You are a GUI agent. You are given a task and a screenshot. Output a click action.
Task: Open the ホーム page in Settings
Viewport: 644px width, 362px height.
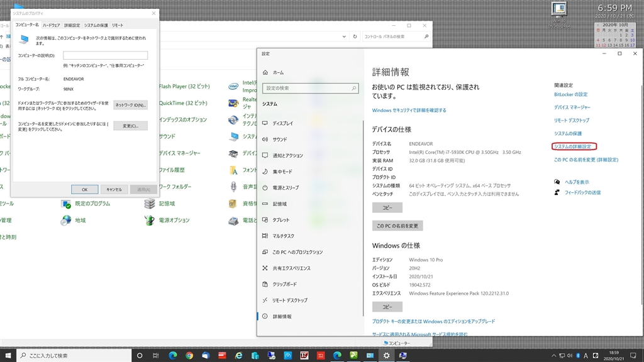pos(274,73)
